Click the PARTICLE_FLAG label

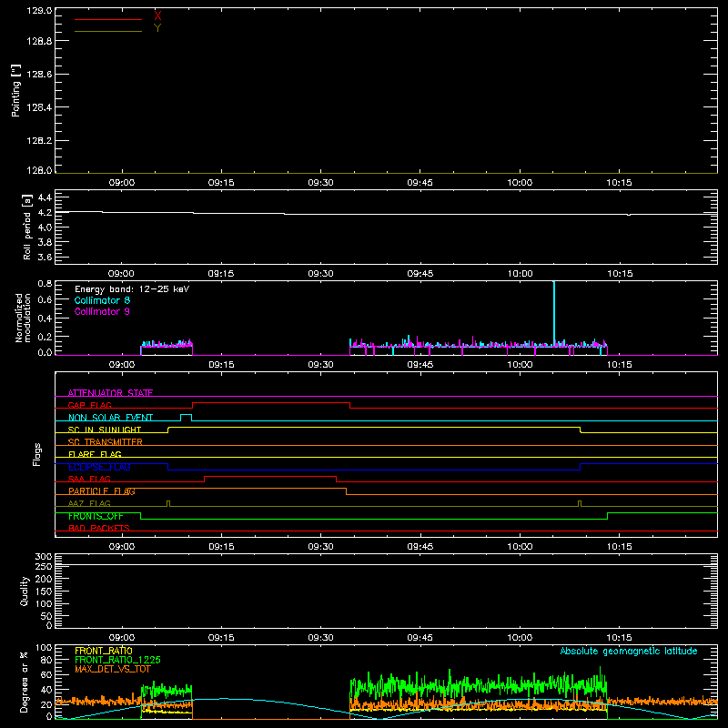pos(102,490)
